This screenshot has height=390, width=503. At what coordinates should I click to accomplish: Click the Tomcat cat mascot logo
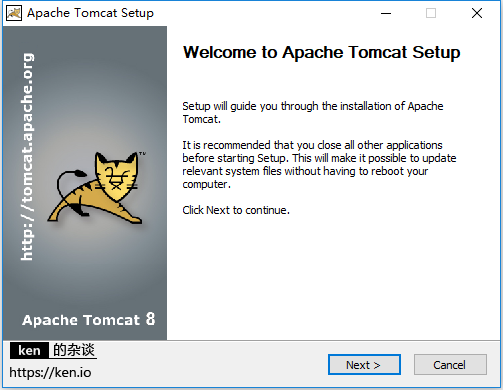[97, 188]
